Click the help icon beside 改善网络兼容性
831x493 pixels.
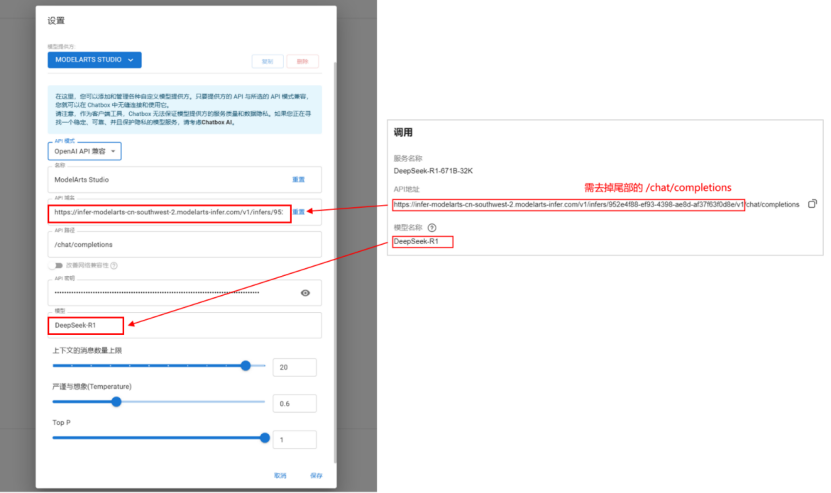(x=114, y=266)
